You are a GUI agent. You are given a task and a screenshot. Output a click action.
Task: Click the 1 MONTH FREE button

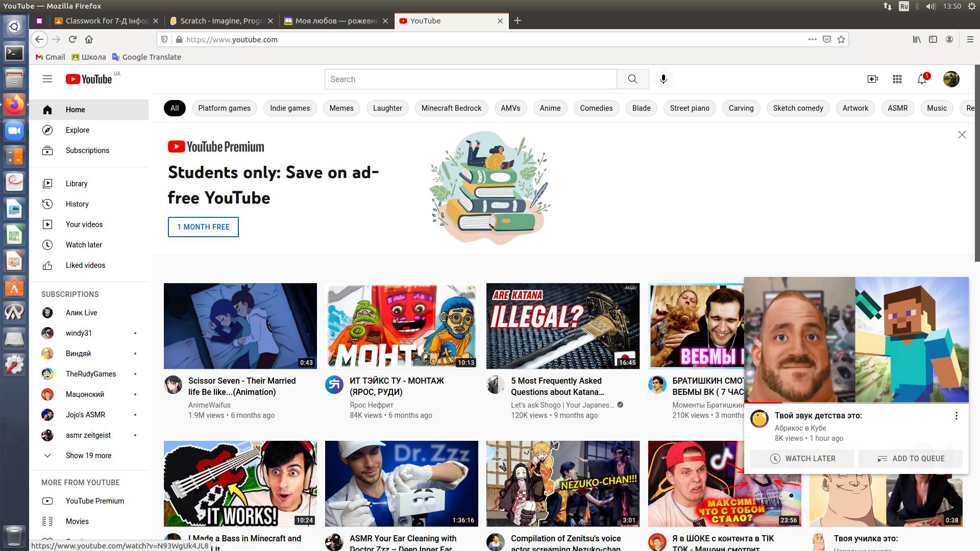(x=203, y=227)
